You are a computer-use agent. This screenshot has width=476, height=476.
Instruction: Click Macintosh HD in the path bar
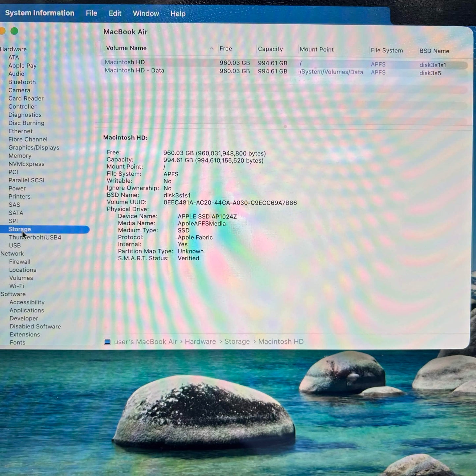pos(281,342)
